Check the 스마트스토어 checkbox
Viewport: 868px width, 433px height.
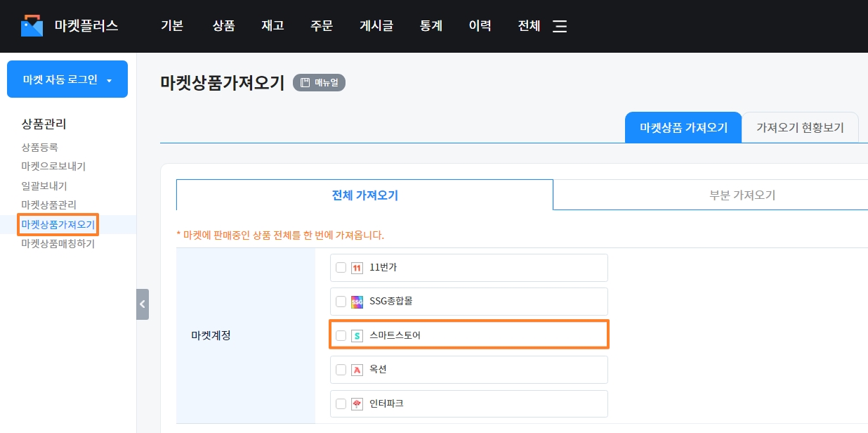pyautogui.click(x=341, y=336)
